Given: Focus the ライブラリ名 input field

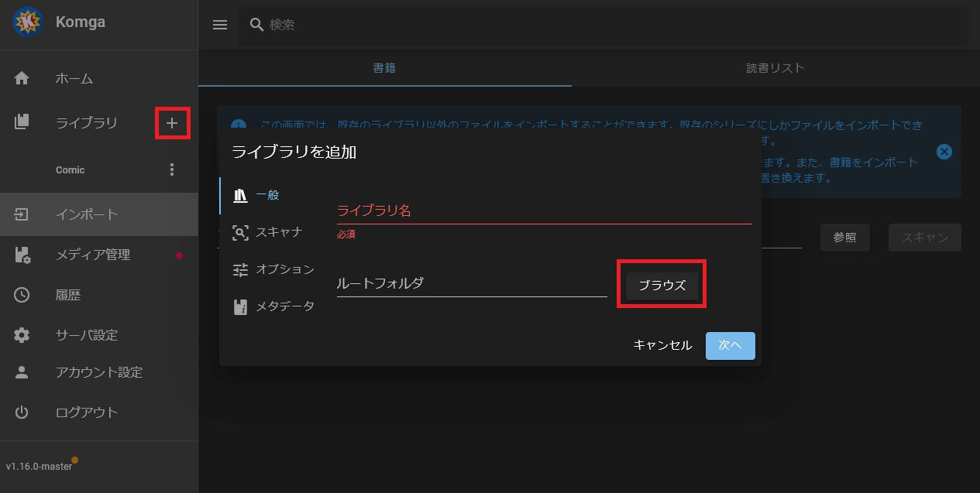Looking at the screenshot, I should [545, 211].
